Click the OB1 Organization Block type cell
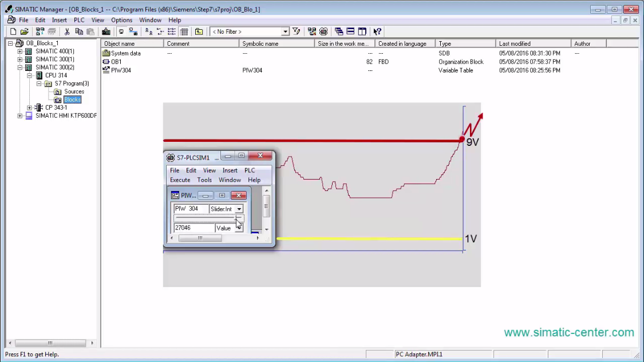The width and height of the screenshot is (644, 362). [461, 62]
